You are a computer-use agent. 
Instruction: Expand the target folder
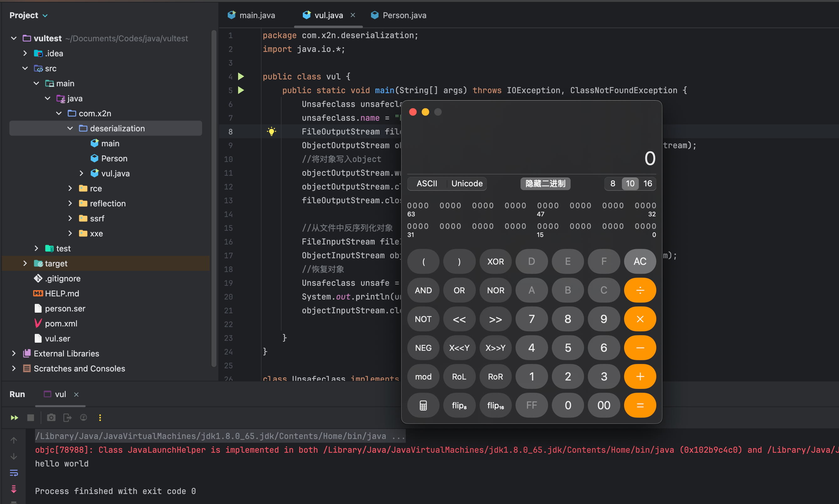tap(25, 263)
